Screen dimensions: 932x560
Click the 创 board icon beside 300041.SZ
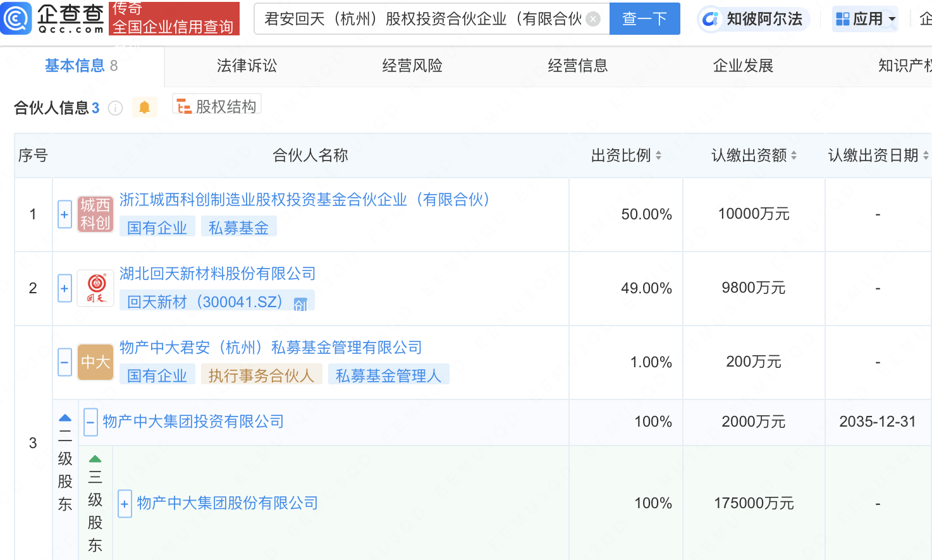(x=300, y=304)
